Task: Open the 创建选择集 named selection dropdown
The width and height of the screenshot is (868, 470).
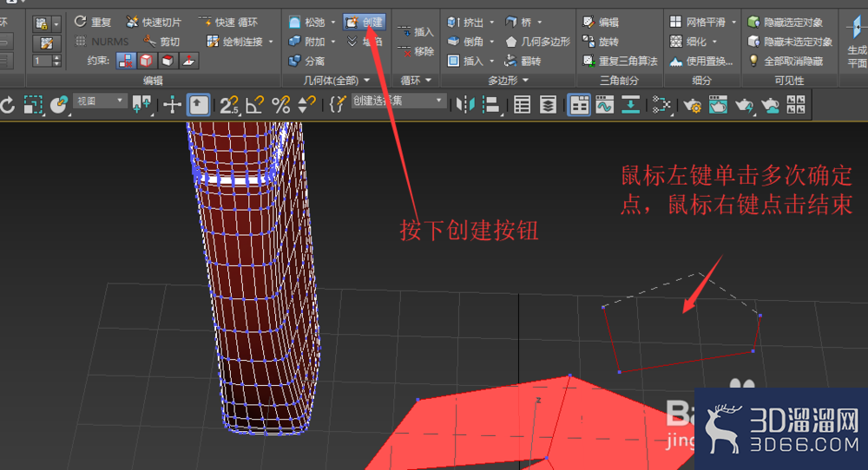Action: pyautogui.click(x=398, y=101)
